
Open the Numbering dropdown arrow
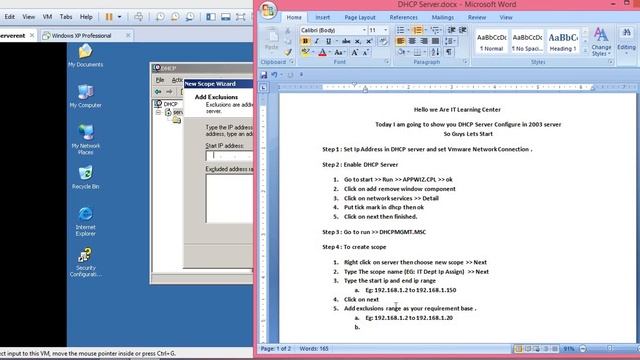coord(425,30)
